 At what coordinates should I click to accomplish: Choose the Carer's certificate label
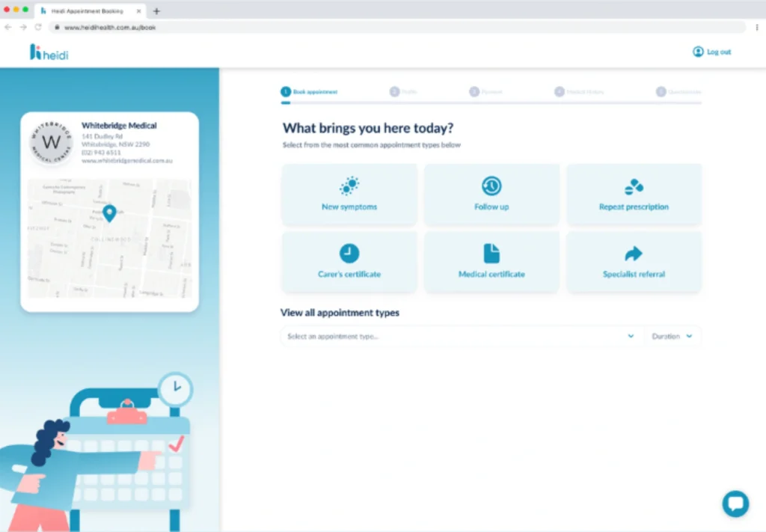[x=349, y=274]
